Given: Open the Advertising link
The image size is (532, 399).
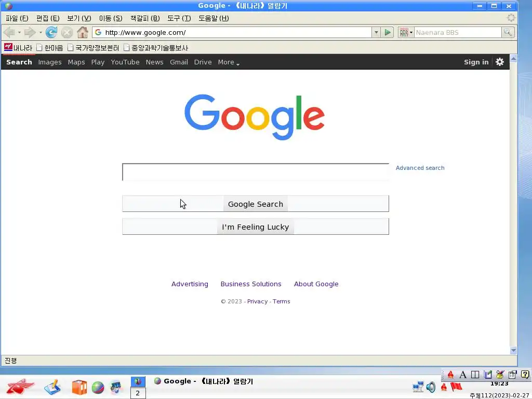Looking at the screenshot, I should coord(190,284).
